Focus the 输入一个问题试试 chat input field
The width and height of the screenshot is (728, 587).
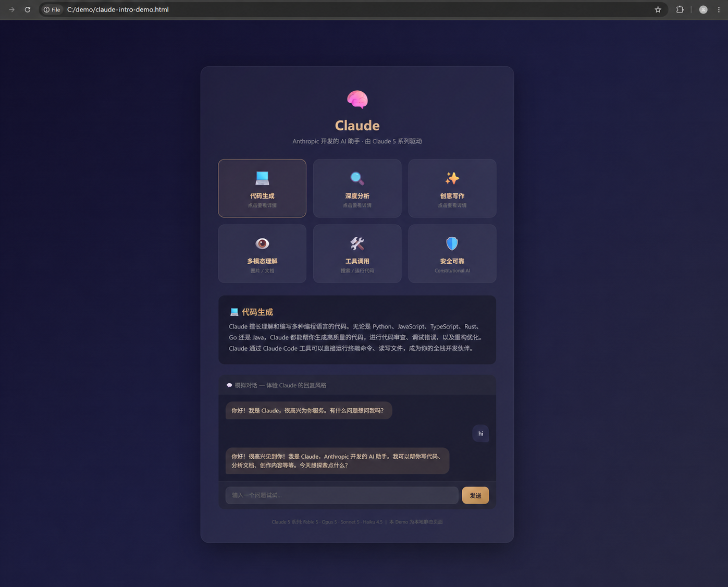(x=342, y=495)
